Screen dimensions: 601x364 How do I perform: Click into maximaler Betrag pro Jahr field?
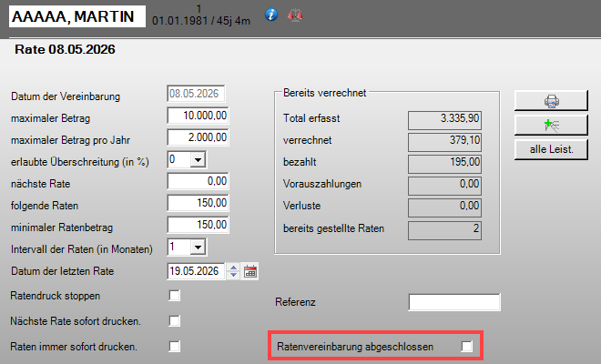198,137
